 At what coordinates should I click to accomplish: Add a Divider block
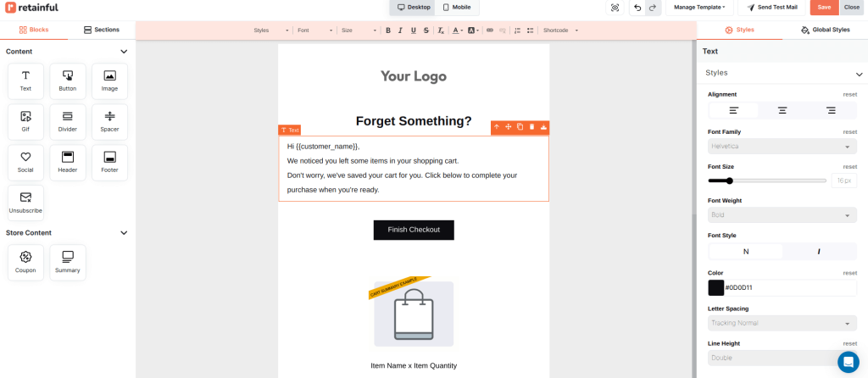coord(68,122)
